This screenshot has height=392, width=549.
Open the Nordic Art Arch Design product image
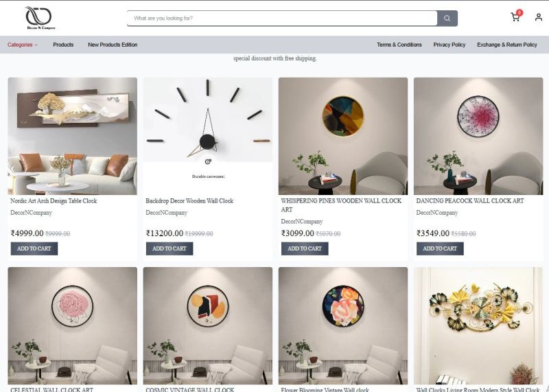pos(73,136)
